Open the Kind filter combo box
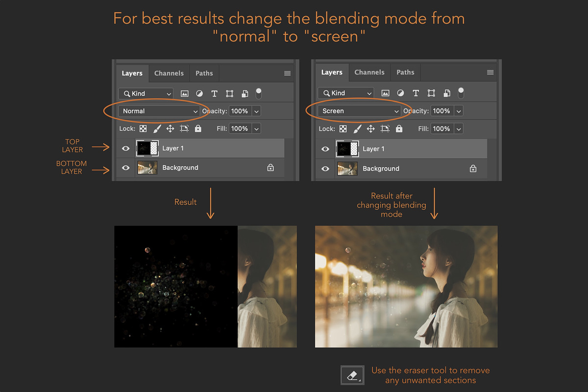Screen dimensions: 588x392 coord(146,93)
